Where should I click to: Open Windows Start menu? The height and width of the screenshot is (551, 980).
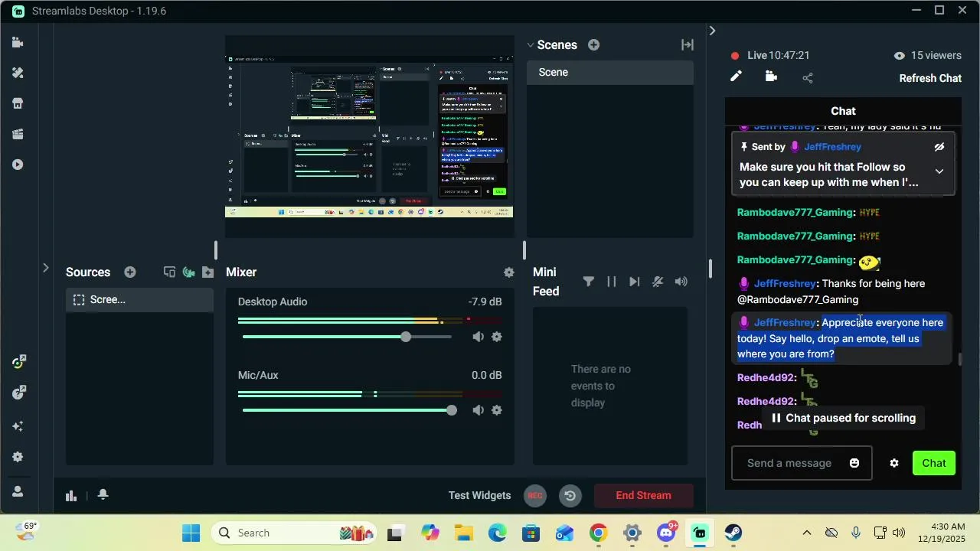click(191, 533)
